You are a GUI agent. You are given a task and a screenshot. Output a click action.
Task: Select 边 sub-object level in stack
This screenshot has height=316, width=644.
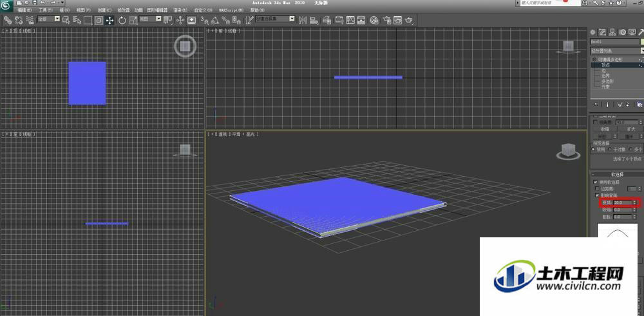pyautogui.click(x=604, y=70)
